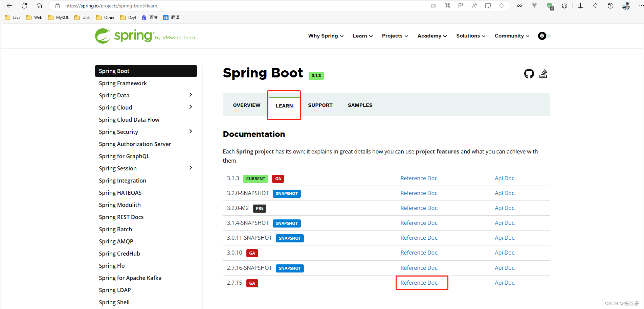
Task: Switch to the LEARN tab
Action: [x=284, y=106]
